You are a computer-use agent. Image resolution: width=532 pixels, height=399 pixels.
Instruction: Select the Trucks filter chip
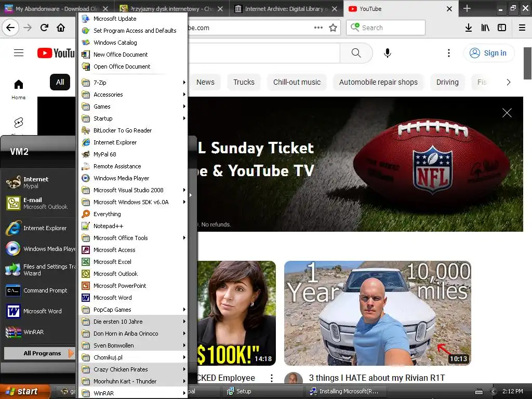click(244, 82)
